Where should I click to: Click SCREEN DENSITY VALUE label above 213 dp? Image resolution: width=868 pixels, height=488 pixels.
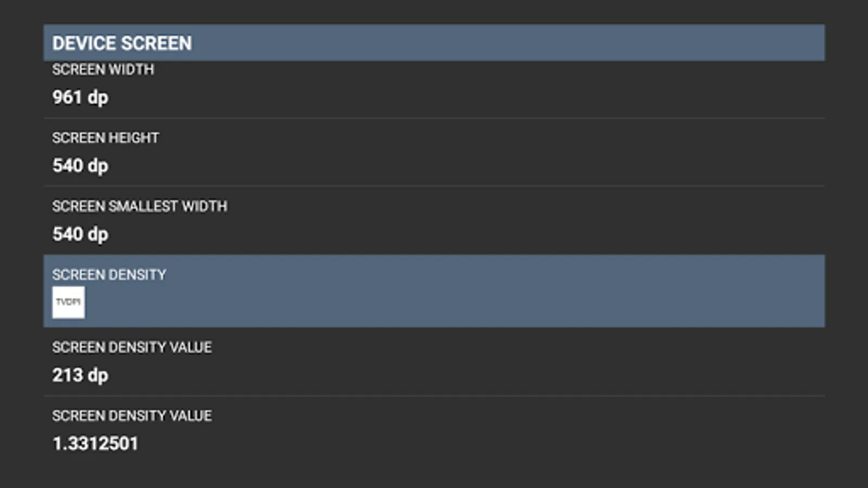coord(132,347)
